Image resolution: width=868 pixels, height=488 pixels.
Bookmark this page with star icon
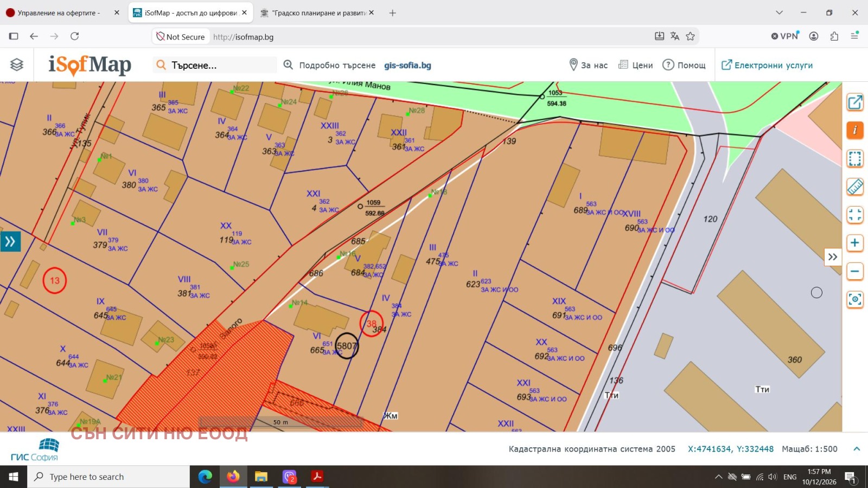(690, 36)
